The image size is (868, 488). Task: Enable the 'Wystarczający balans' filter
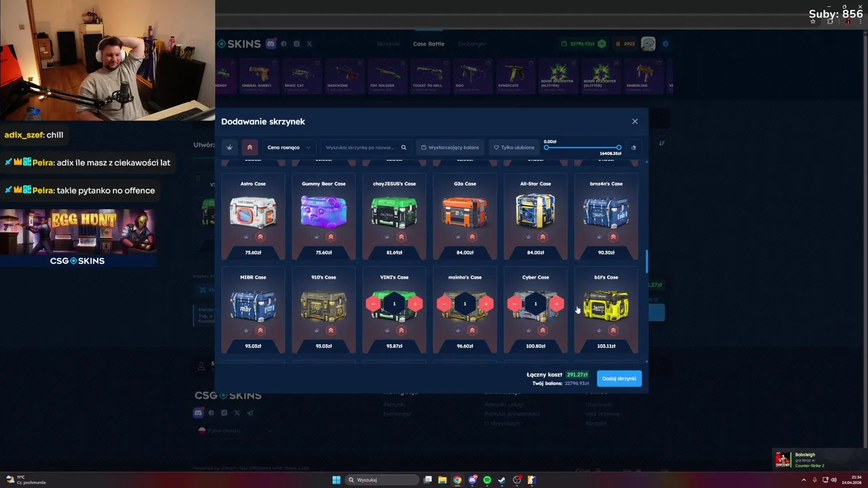(x=450, y=147)
